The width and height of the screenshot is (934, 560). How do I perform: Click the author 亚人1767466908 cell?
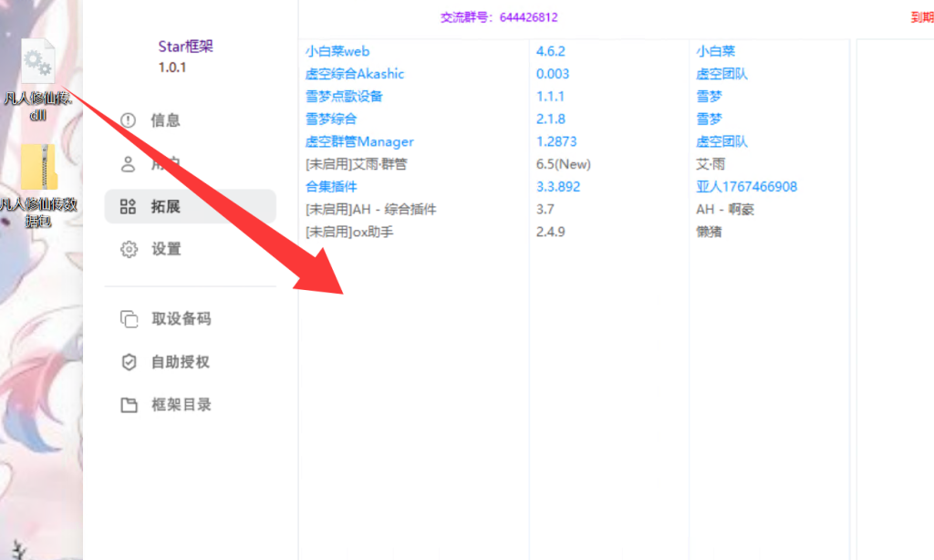746,186
